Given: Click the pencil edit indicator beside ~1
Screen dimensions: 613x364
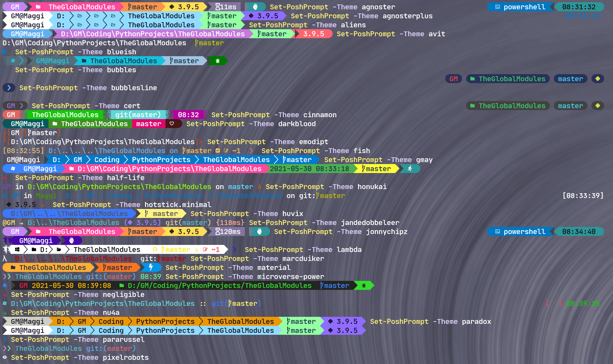Looking at the screenshot, I should click(x=226, y=151).
